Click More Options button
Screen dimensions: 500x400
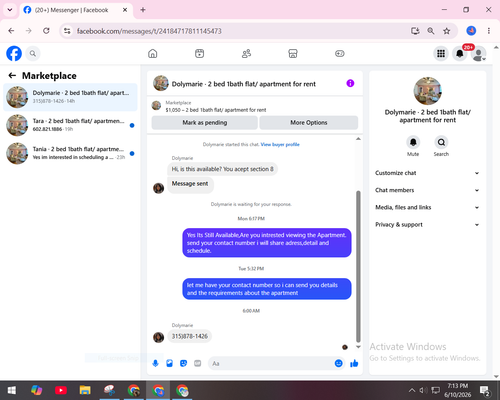[309, 123]
